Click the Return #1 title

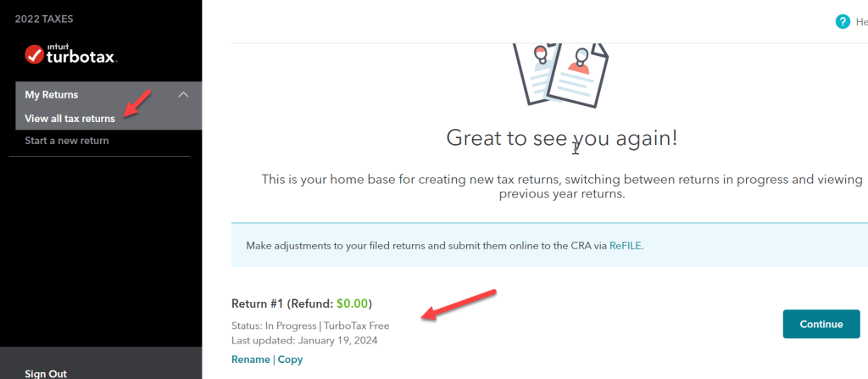(302, 304)
